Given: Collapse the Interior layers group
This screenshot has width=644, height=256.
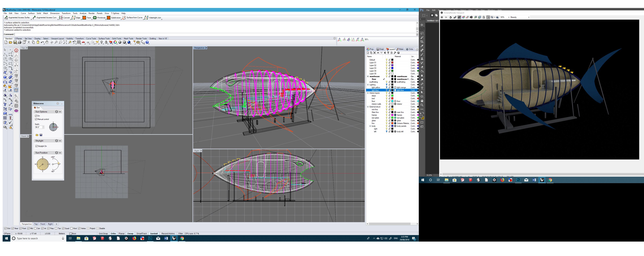Looking at the screenshot, I should pyautogui.click(x=368, y=93).
